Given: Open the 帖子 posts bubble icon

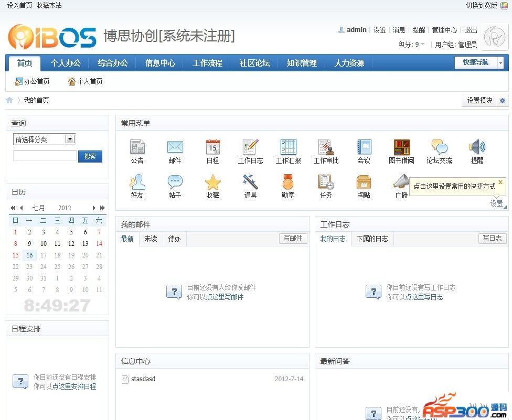Looking at the screenshot, I should coord(175,182).
